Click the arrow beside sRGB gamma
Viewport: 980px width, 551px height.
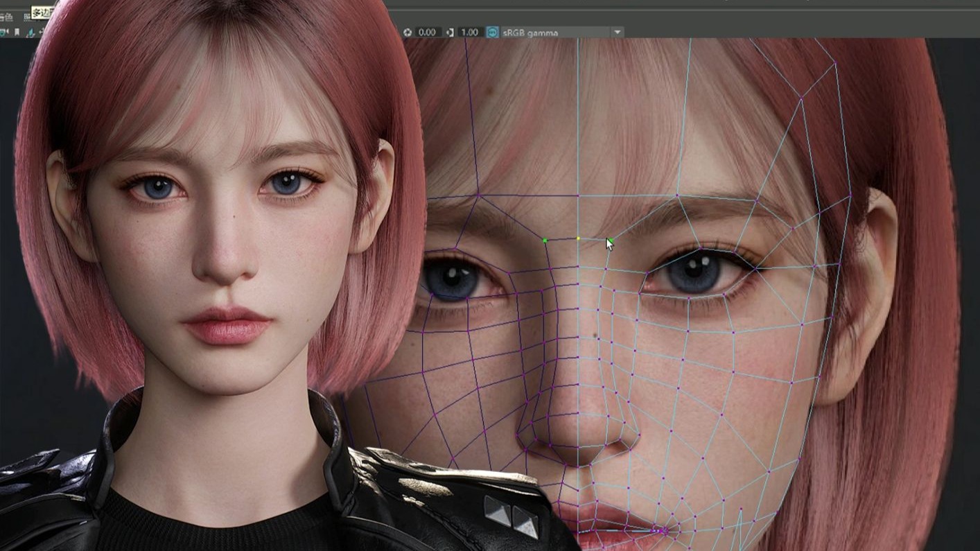[x=617, y=33]
